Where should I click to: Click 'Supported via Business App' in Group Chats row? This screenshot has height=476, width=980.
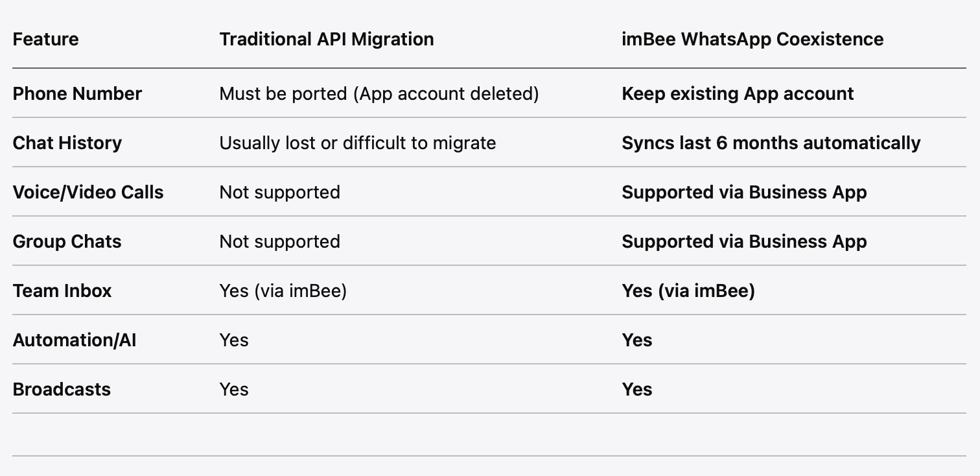tap(743, 241)
